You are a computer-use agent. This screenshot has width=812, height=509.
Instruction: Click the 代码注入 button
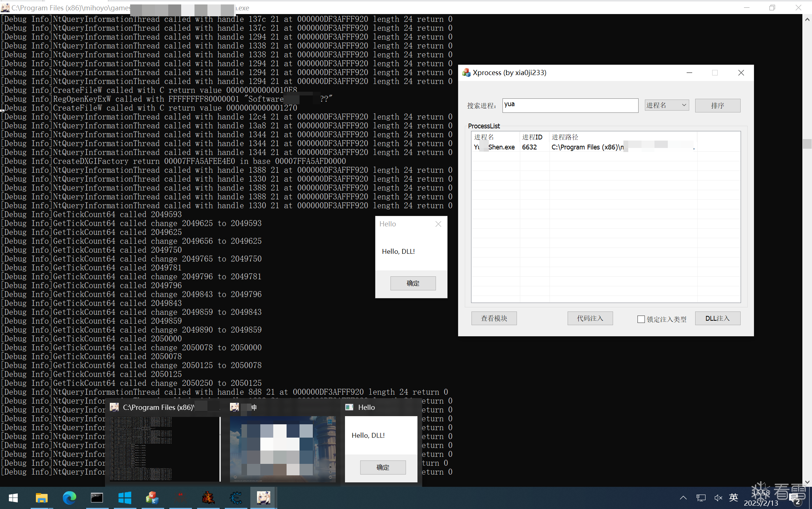point(590,318)
